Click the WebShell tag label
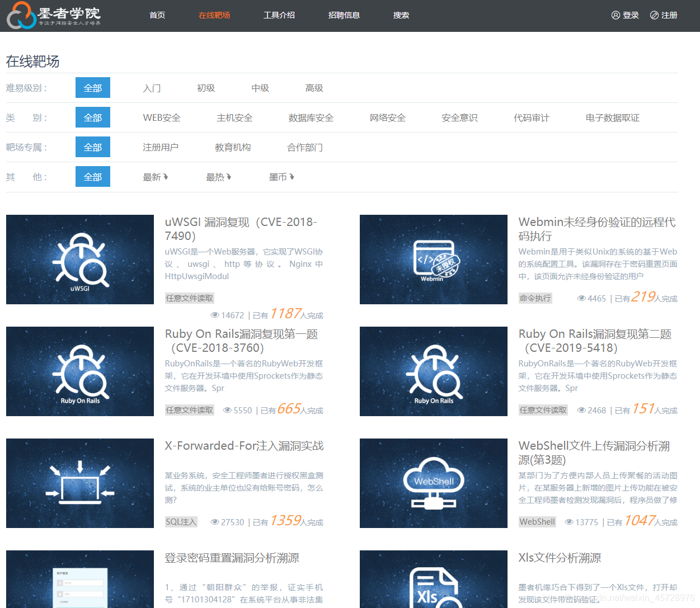The height and width of the screenshot is (608, 700). coord(538,522)
